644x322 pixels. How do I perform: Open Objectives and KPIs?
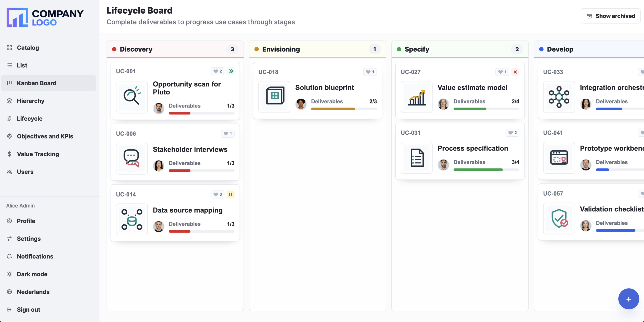49,136
